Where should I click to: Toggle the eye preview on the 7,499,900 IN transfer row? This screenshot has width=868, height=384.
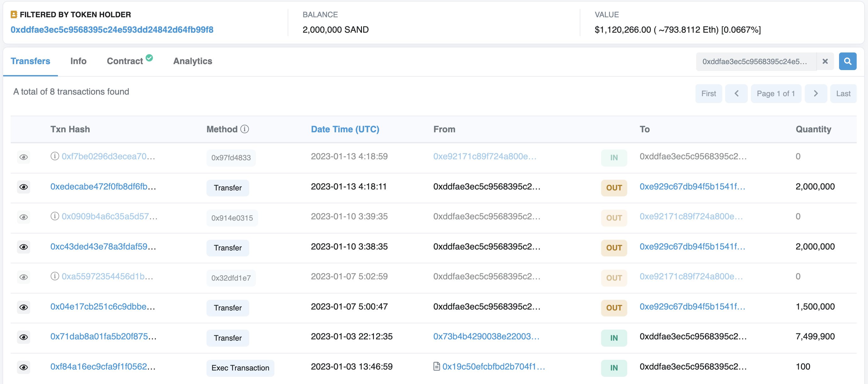click(24, 337)
